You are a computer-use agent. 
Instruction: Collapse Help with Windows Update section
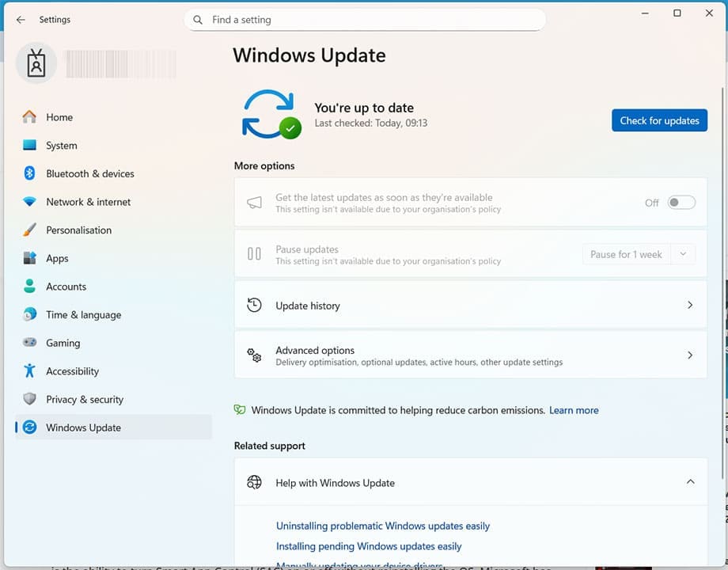tap(690, 482)
